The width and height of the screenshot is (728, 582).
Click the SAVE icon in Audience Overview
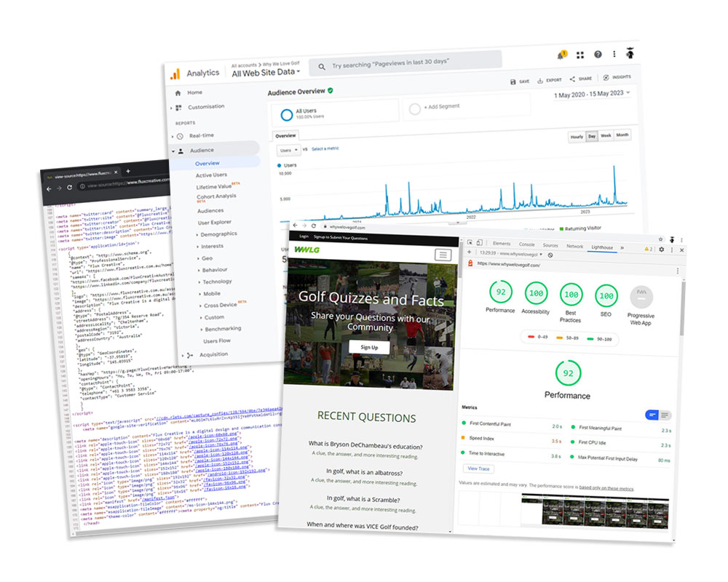(518, 77)
